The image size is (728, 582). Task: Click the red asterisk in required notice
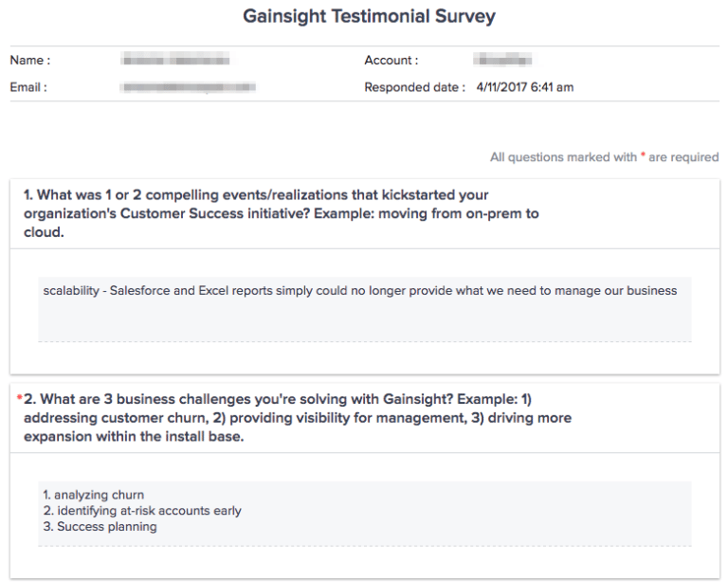pos(644,155)
